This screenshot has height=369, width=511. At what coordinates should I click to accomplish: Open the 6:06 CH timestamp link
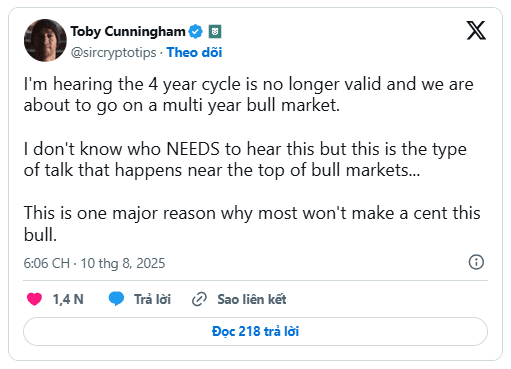pos(47,263)
